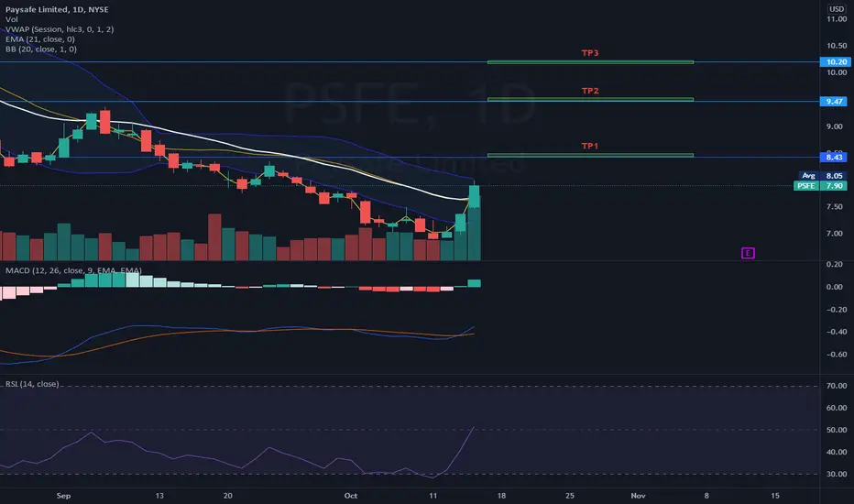The height and width of the screenshot is (504, 854).
Task: Select the green TP3 target bar
Action: [590, 62]
